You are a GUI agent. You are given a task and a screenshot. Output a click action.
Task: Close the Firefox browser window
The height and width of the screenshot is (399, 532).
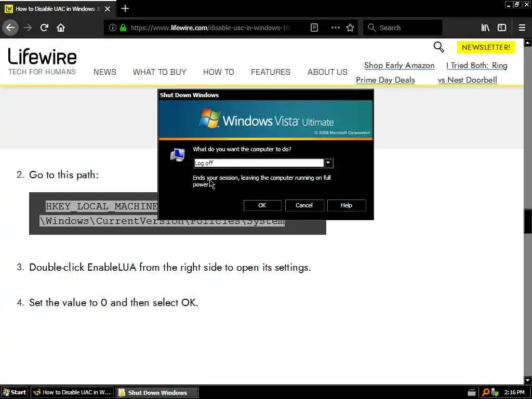526,5
